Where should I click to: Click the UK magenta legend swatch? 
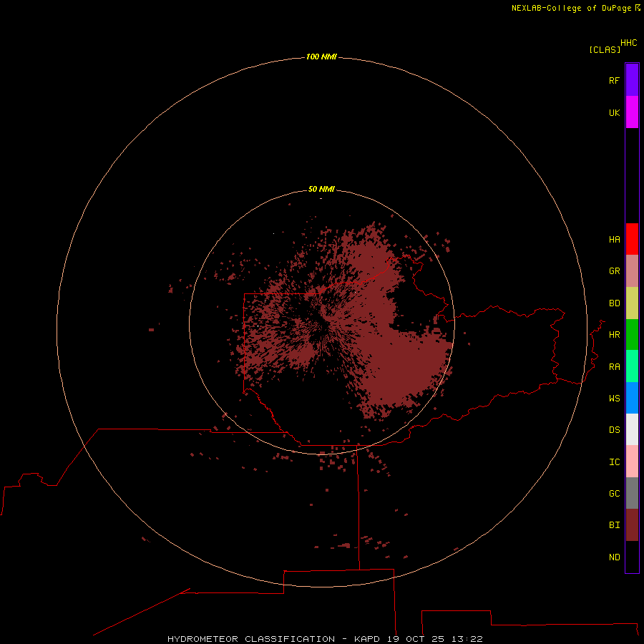(x=632, y=112)
